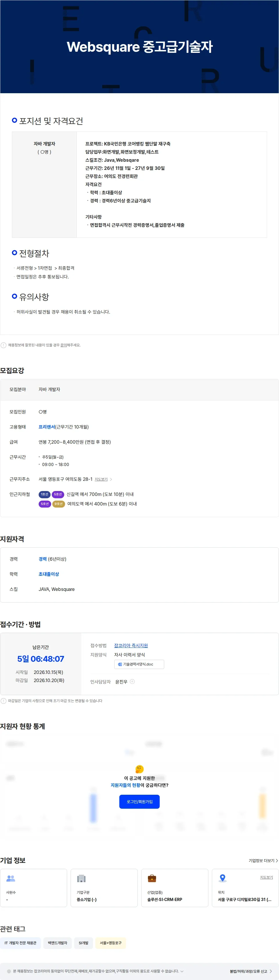Open the 잡코리아 즉시지원 link
279x980 pixels.
[131, 645]
